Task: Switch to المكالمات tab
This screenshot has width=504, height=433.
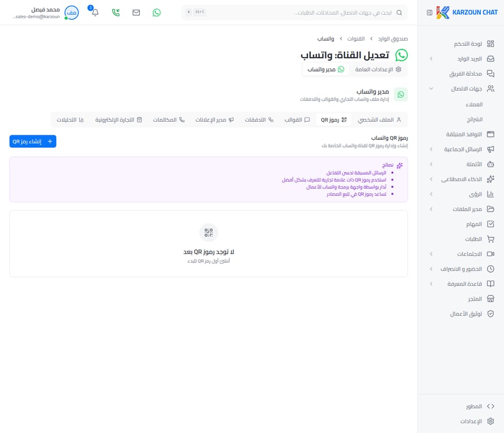Action: click(169, 120)
